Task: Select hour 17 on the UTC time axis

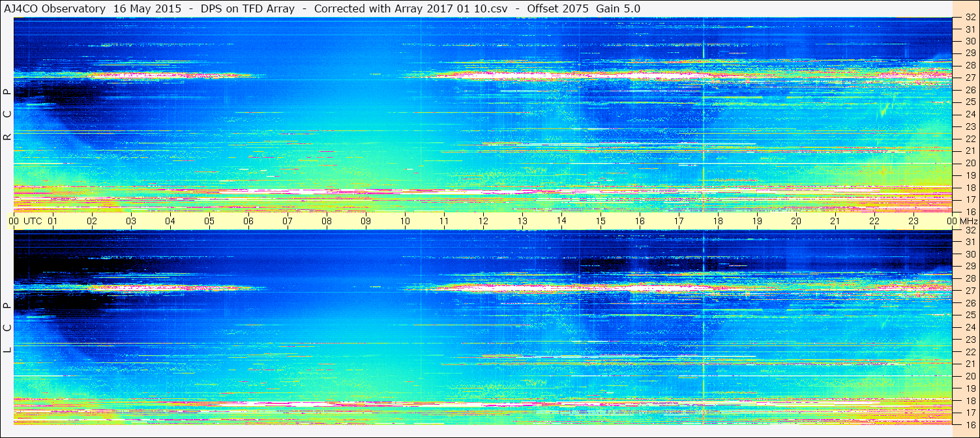Action: (x=679, y=221)
